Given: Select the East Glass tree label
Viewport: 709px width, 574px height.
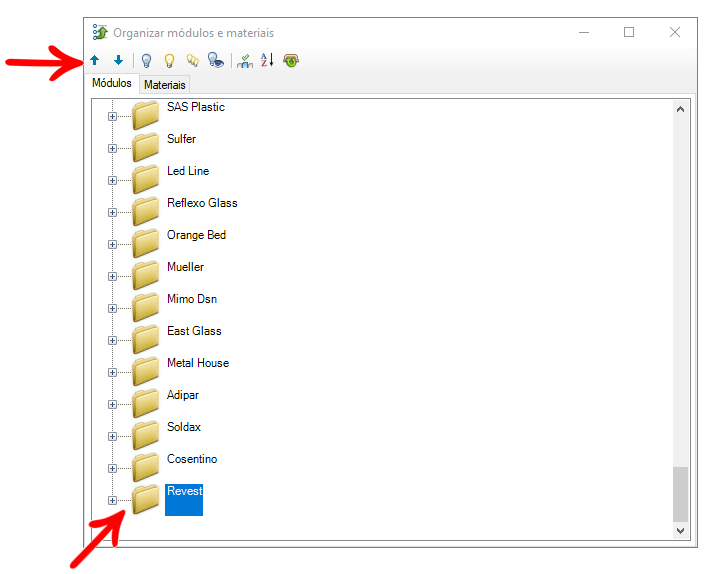Looking at the screenshot, I should pyautogui.click(x=194, y=331).
